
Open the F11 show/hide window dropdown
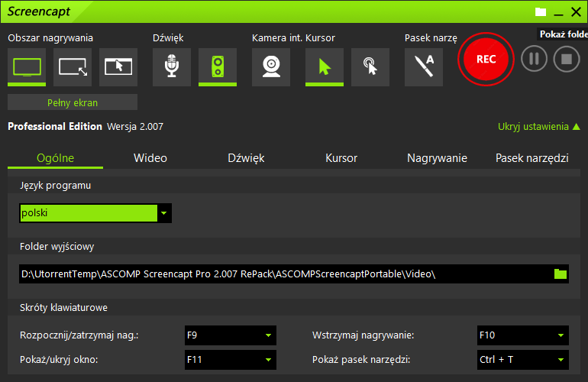point(231,360)
